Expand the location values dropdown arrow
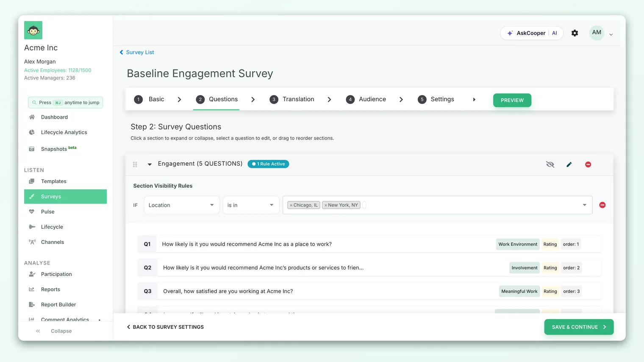644x362 pixels. [x=584, y=205]
